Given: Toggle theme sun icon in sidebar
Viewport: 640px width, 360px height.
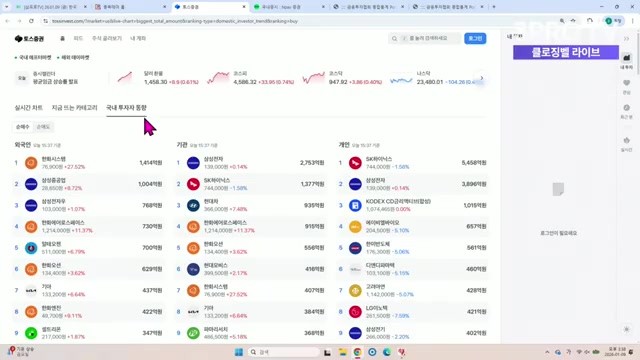Looking at the screenshot, I should [627, 329].
